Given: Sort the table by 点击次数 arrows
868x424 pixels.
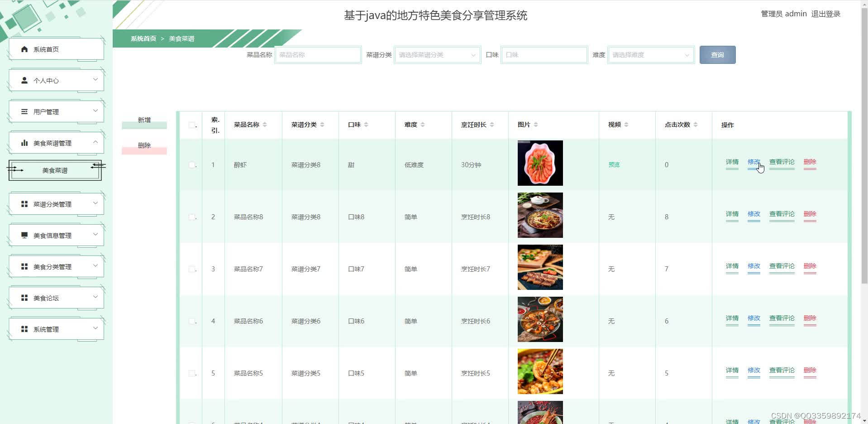Looking at the screenshot, I should point(696,125).
